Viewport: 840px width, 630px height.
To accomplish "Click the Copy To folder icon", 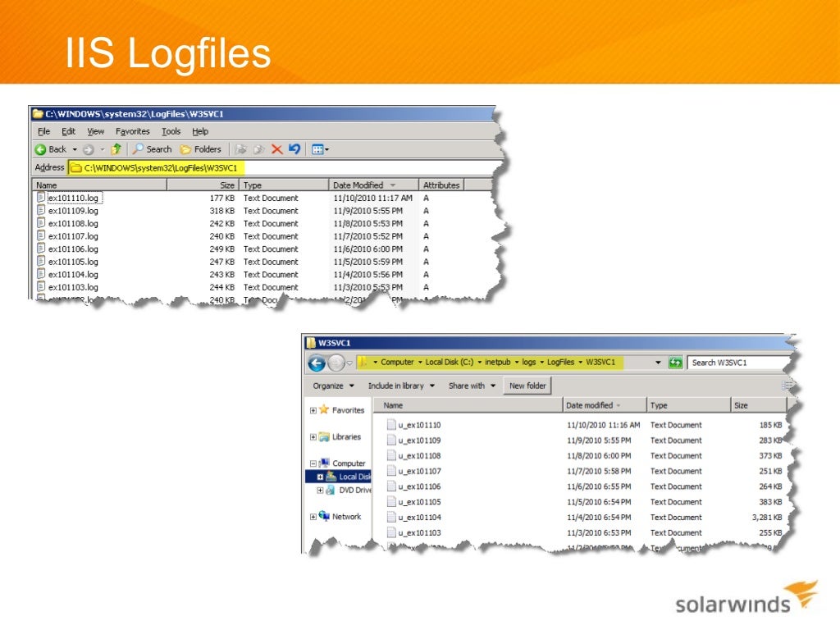I will click(x=259, y=149).
